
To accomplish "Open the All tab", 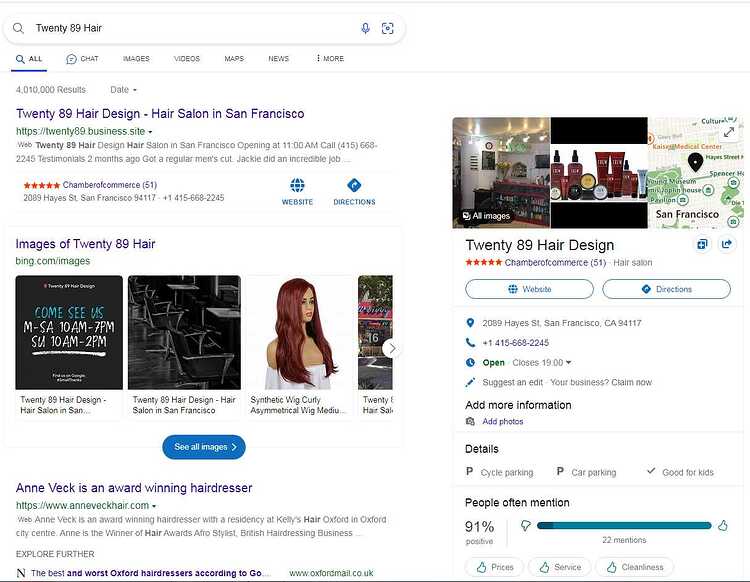I will pyautogui.click(x=29, y=59).
